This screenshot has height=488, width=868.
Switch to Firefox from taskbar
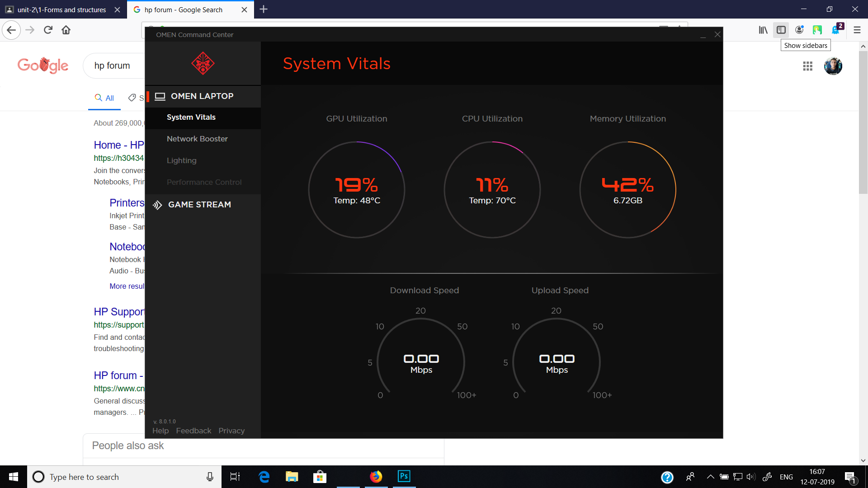[x=376, y=477]
